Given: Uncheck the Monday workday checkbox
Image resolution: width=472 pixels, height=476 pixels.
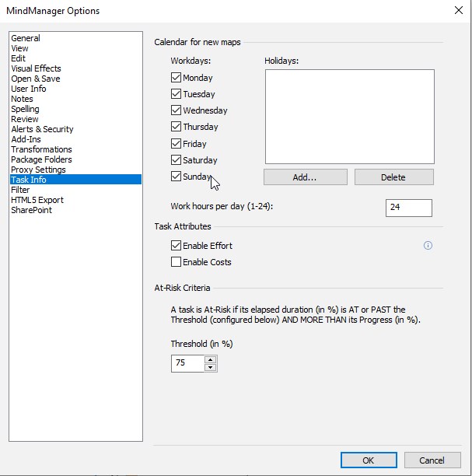Looking at the screenshot, I should 177,78.
